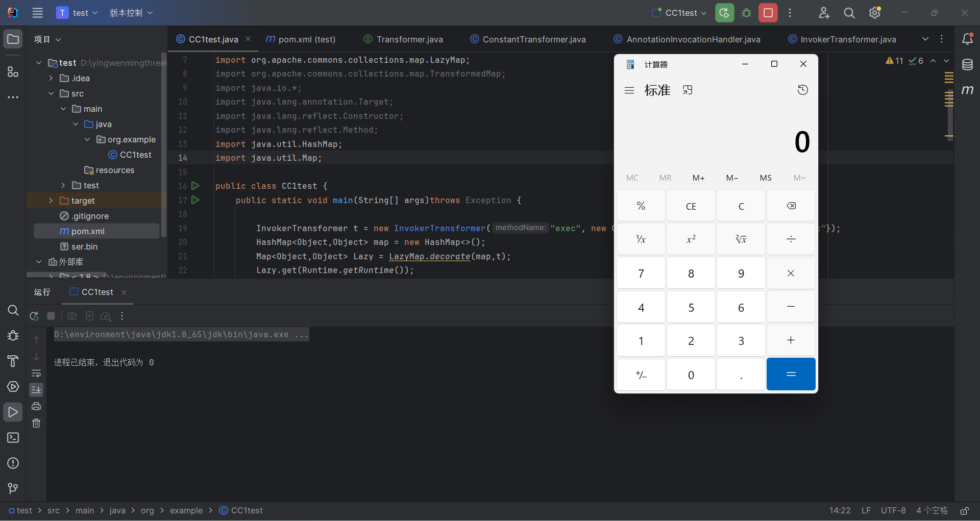Image resolution: width=980 pixels, height=521 pixels.
Task: Stop the running CC1test process
Action: tap(768, 13)
